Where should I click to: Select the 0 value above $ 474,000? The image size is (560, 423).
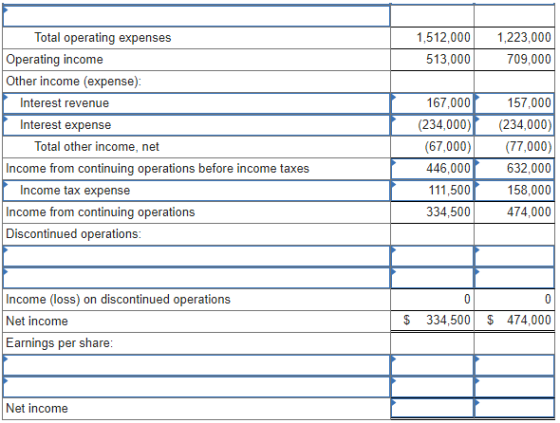pos(548,299)
